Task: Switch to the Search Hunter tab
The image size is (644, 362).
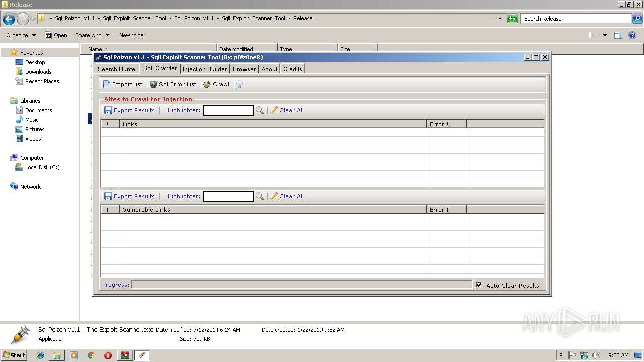Action: point(117,69)
